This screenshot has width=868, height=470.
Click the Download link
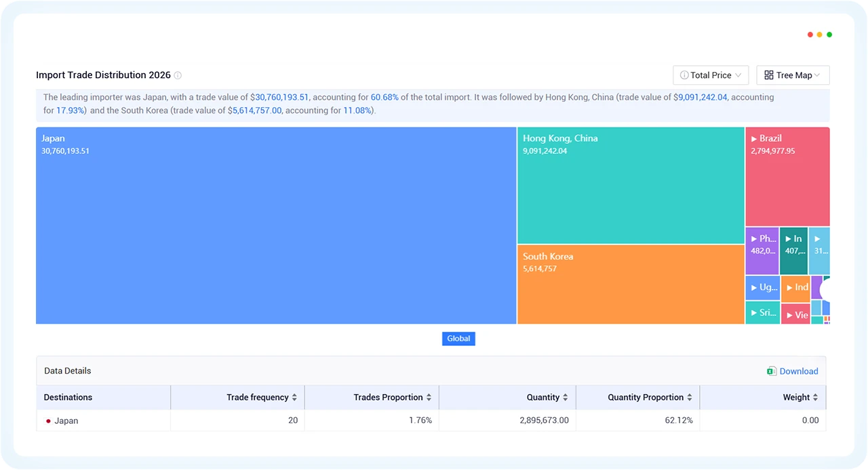tap(799, 371)
